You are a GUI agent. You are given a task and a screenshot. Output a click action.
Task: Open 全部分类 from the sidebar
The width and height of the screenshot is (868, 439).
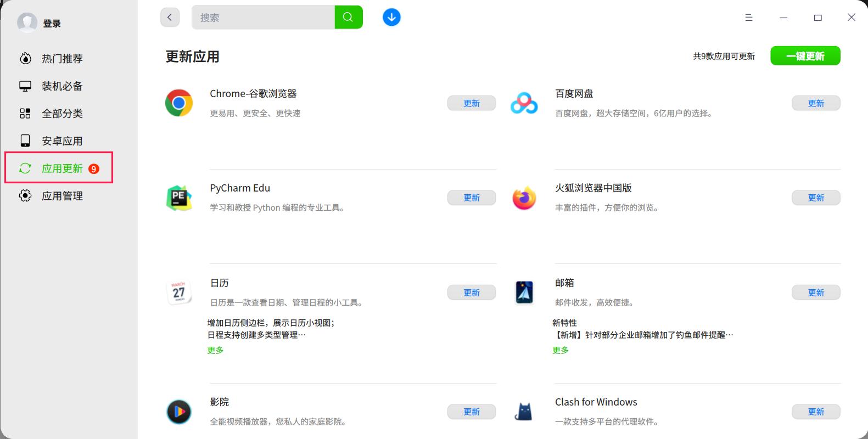click(x=60, y=113)
